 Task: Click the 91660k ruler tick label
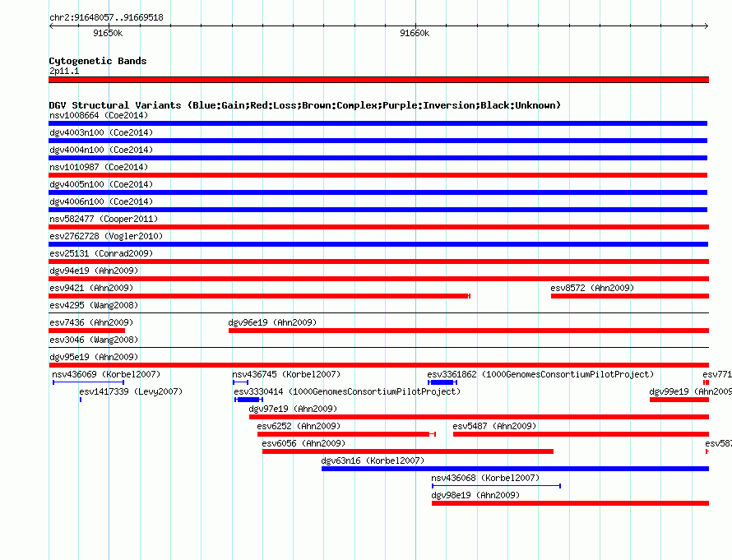pyautogui.click(x=415, y=33)
